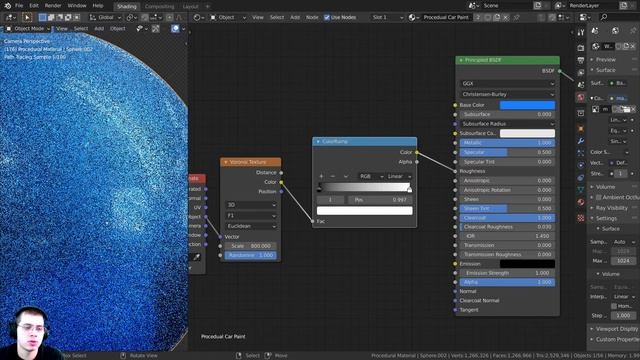
Task: Open the Texture properties checker tab icon
Action: (581, 218)
